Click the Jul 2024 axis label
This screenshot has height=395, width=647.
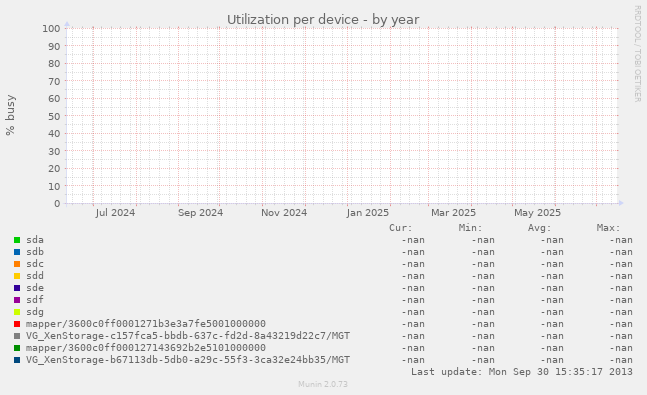click(115, 213)
